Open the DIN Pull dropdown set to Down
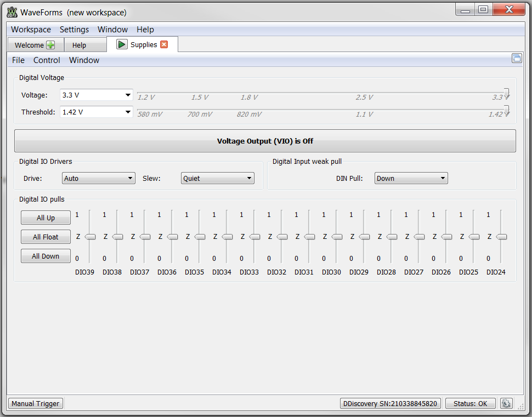532x417 pixels. pos(411,178)
